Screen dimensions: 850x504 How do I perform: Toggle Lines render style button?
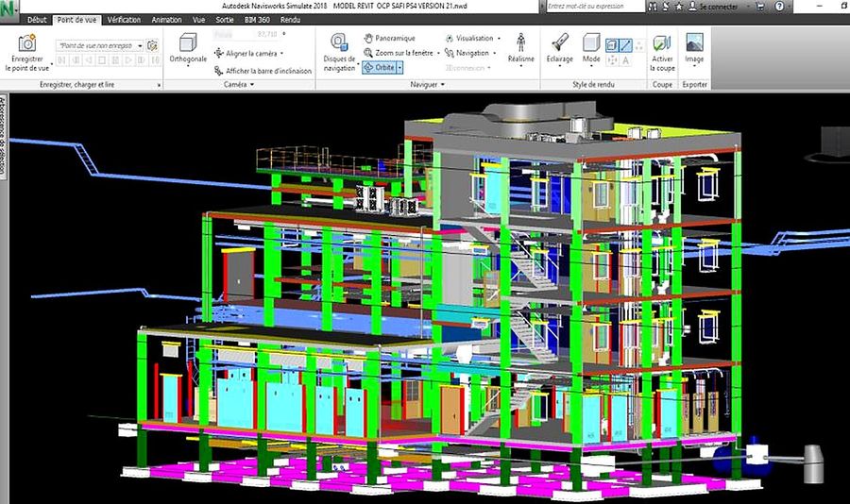click(x=625, y=45)
